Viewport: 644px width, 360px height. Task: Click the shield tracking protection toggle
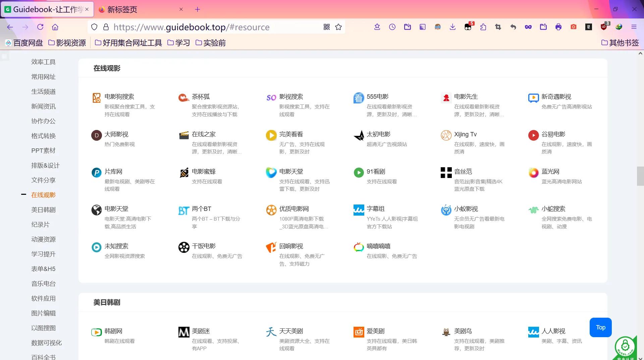94,27
